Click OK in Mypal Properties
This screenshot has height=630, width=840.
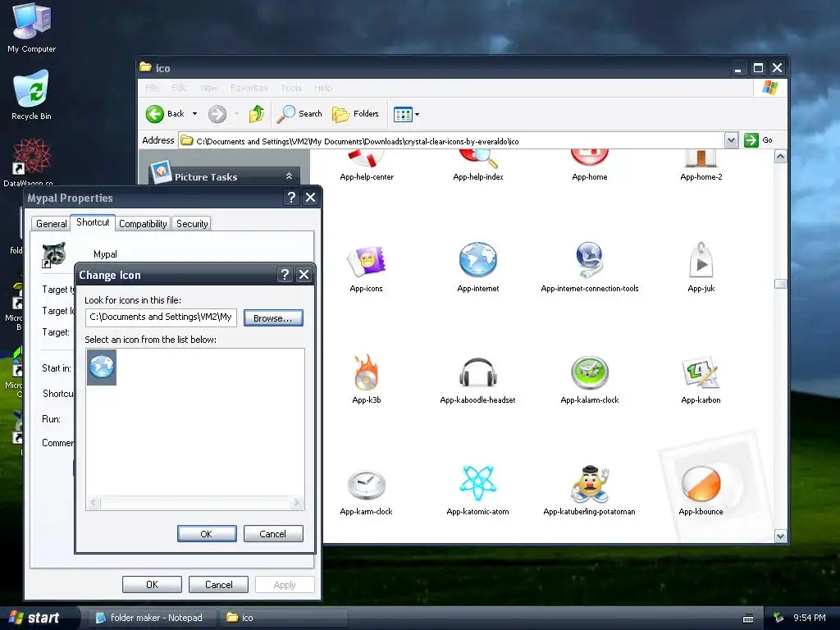(152, 584)
